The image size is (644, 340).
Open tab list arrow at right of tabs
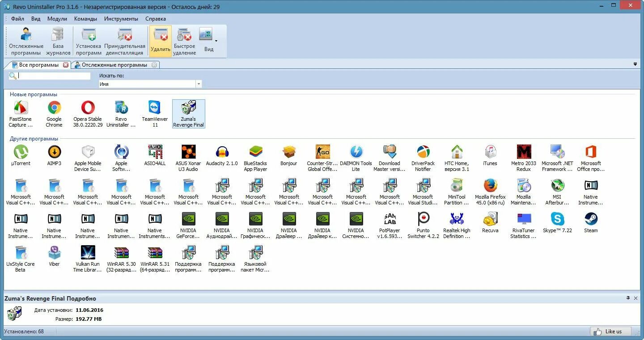635,64
